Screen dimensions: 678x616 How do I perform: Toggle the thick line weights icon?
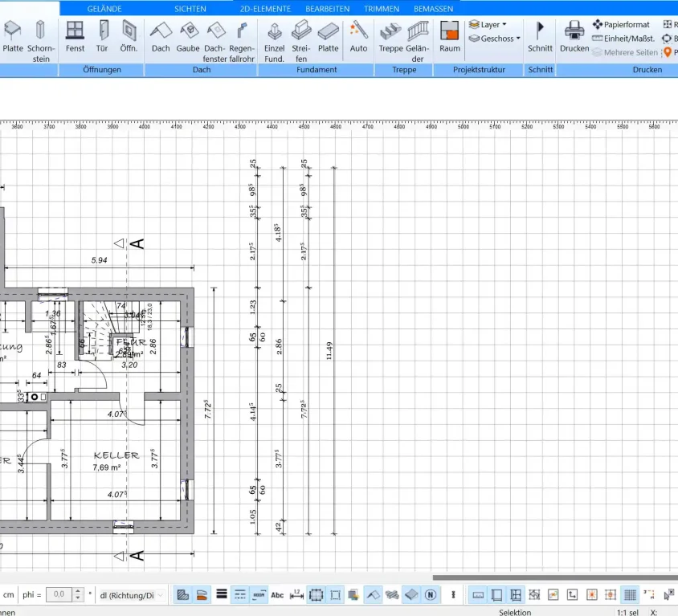point(222,595)
